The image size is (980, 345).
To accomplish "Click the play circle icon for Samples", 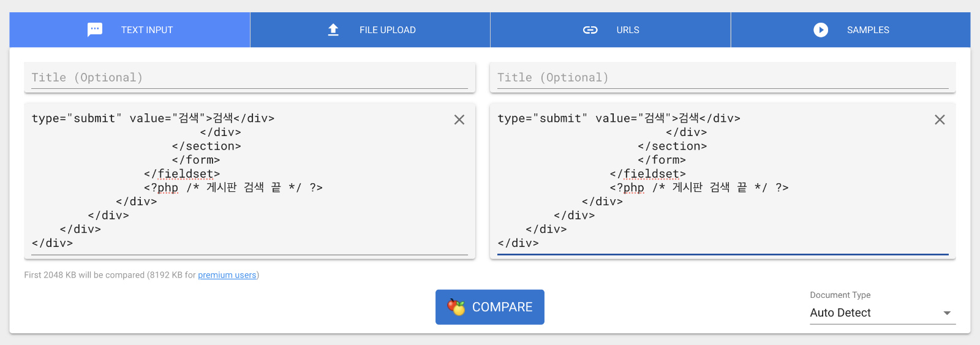I will point(821,30).
